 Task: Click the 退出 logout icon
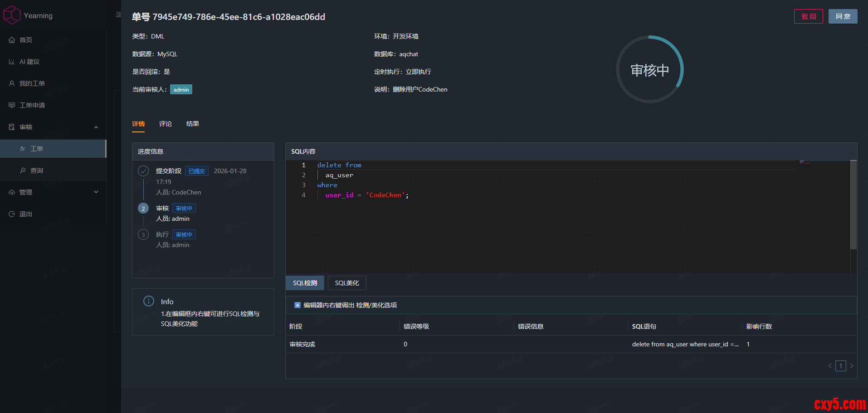[12, 214]
